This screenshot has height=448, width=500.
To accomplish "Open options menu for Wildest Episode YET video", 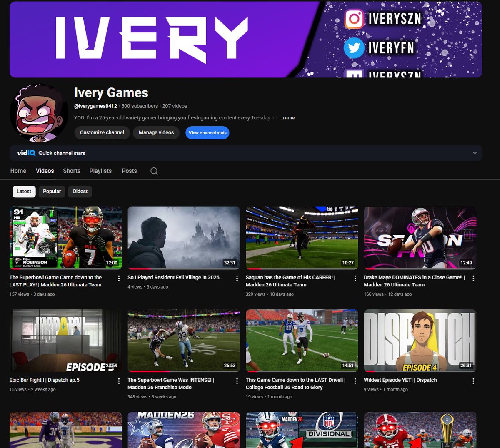I will click(473, 381).
